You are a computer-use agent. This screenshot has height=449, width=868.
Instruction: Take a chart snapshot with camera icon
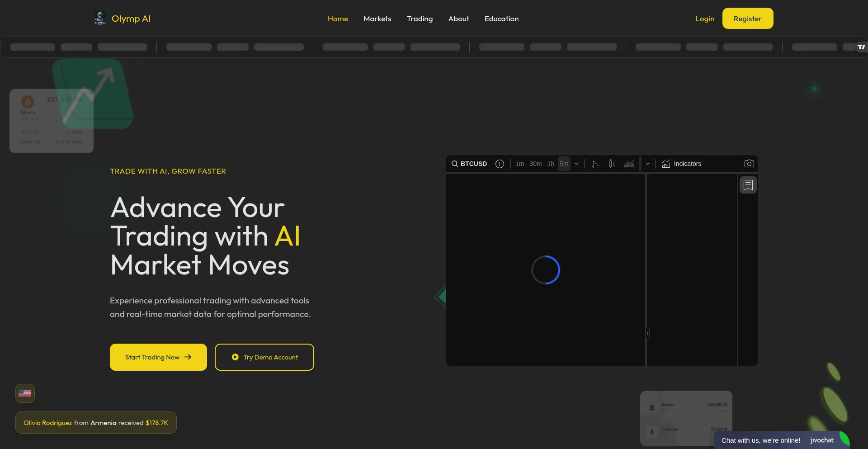pos(749,164)
